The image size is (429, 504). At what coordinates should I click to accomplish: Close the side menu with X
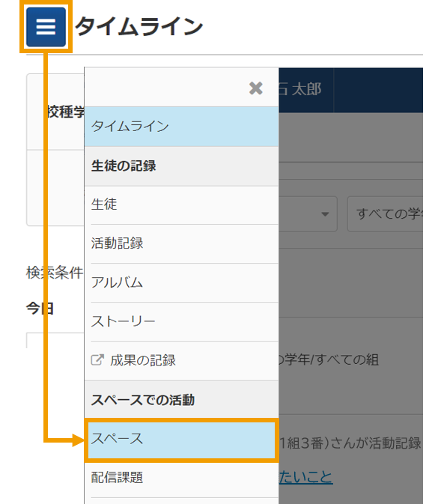click(256, 88)
